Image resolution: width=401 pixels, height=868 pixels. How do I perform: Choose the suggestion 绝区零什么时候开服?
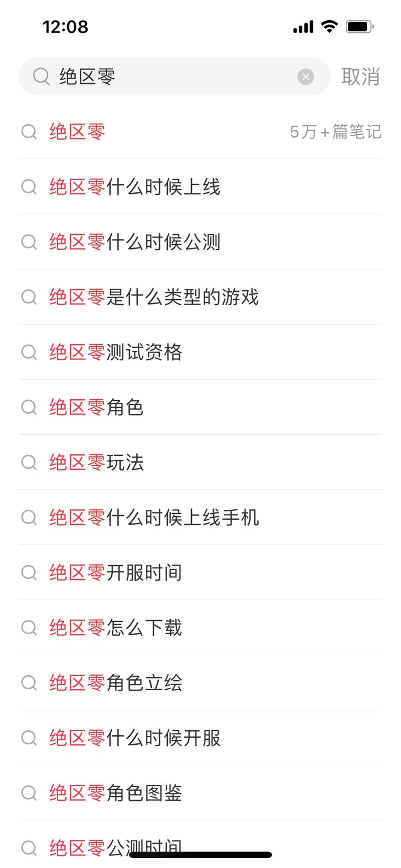pos(200,738)
